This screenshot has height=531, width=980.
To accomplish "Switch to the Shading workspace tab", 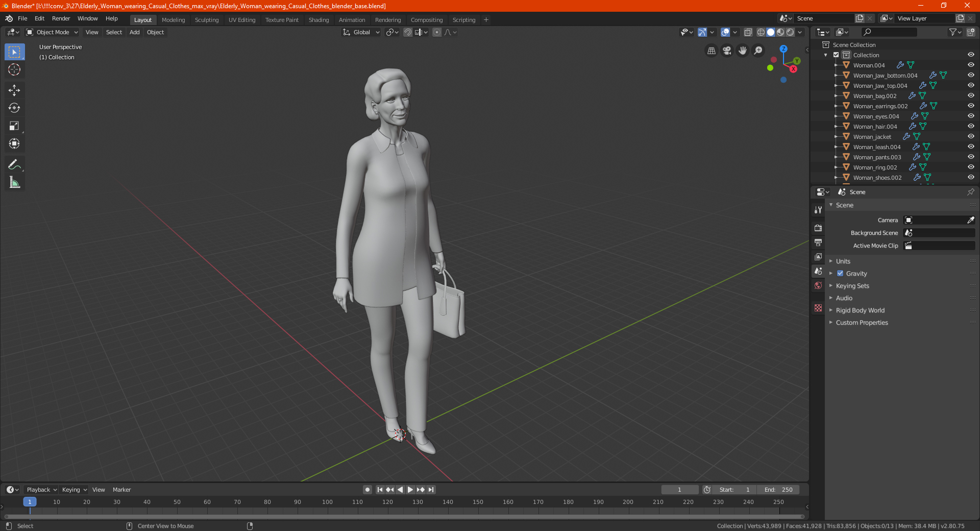I will 318,20.
